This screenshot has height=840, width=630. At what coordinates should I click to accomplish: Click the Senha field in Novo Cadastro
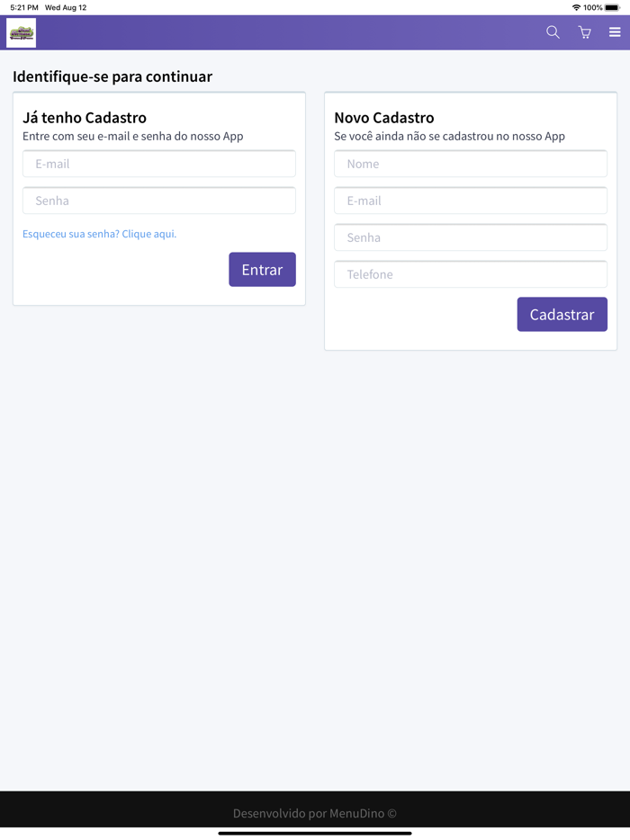470,237
